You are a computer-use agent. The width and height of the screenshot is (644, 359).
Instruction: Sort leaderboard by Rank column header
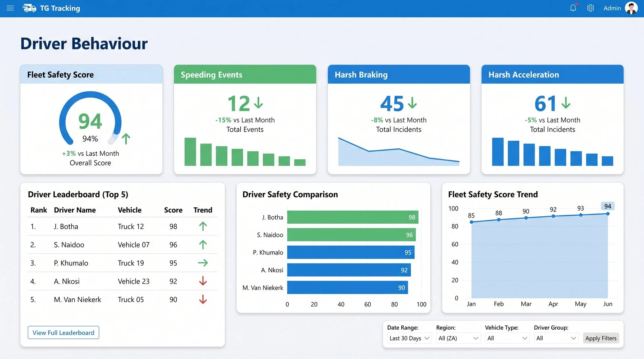click(39, 210)
